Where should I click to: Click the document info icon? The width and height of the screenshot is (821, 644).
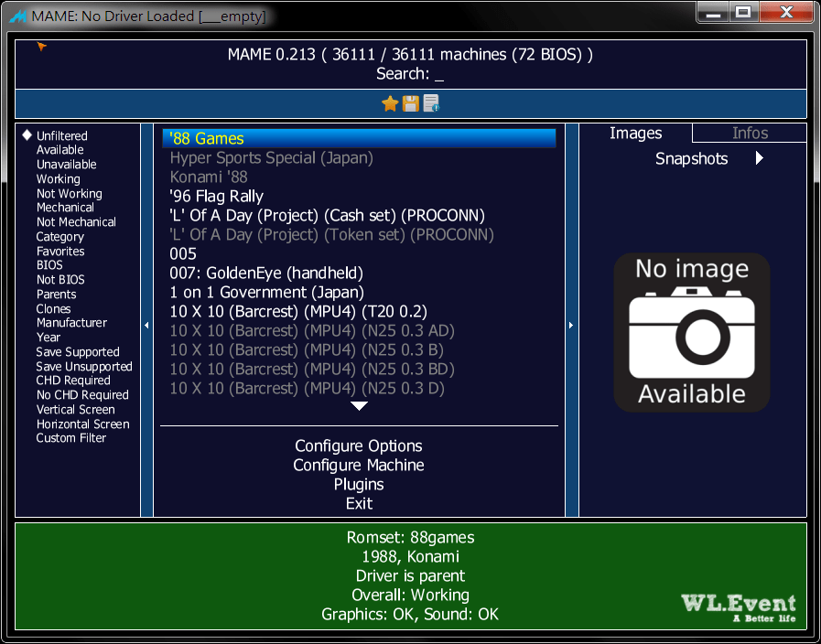[431, 103]
